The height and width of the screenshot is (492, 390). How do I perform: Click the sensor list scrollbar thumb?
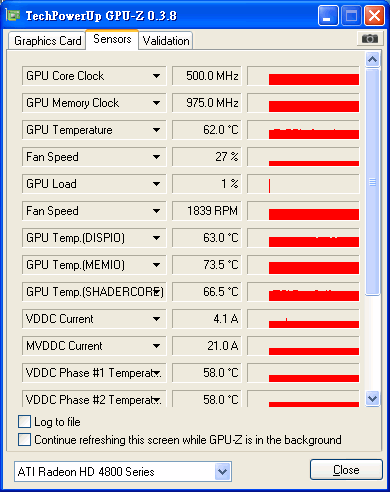tap(372, 182)
